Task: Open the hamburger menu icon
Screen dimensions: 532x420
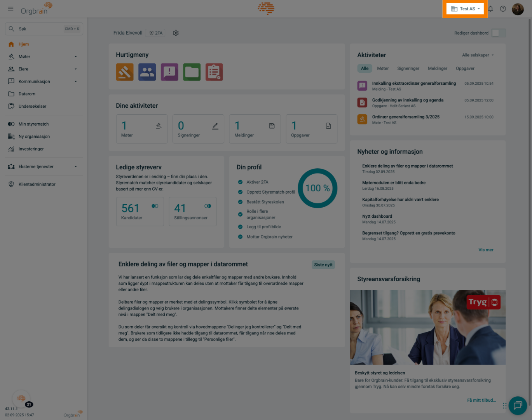Action: [10, 9]
